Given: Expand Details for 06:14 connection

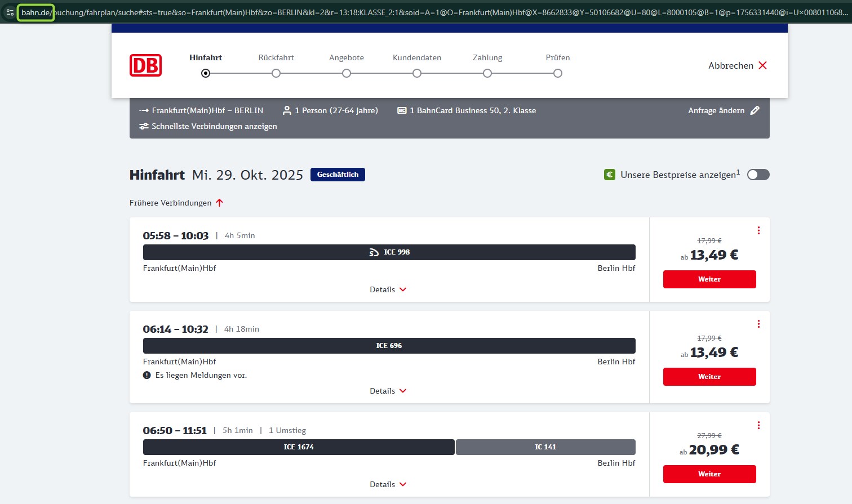Looking at the screenshot, I should pos(388,391).
